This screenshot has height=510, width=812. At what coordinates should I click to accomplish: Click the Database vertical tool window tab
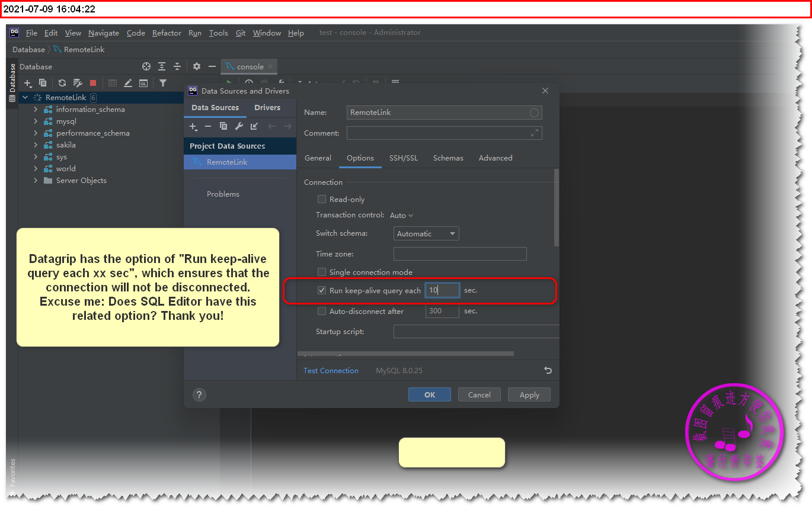point(12,82)
